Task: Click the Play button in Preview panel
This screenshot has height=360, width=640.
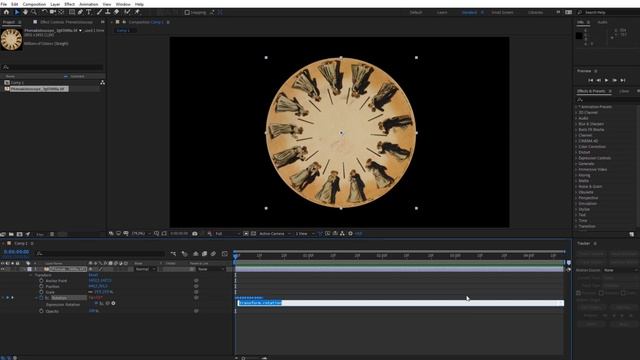Action: (607, 80)
